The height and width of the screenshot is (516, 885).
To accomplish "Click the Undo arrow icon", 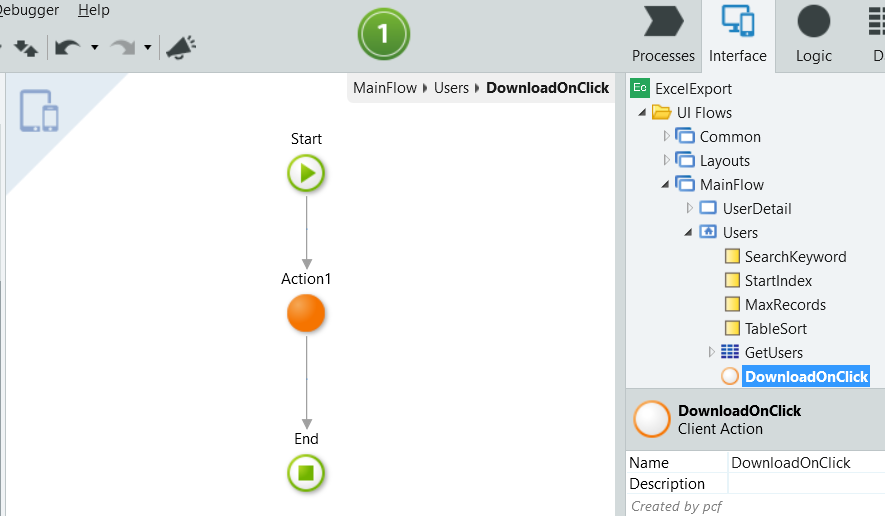I will click(68, 47).
